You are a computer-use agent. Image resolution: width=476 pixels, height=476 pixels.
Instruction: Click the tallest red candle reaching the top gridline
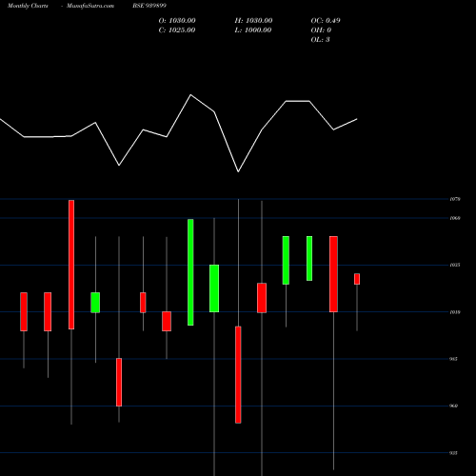tap(71, 265)
